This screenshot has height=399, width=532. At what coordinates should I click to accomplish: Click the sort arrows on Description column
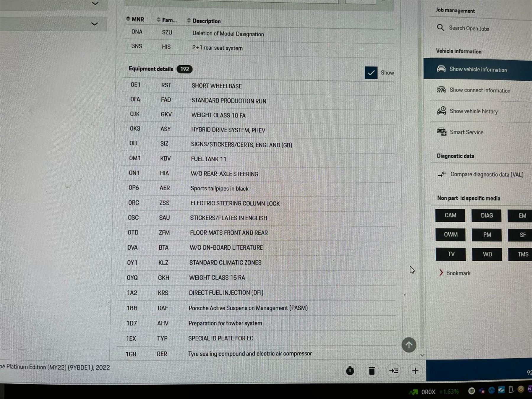point(189,20)
